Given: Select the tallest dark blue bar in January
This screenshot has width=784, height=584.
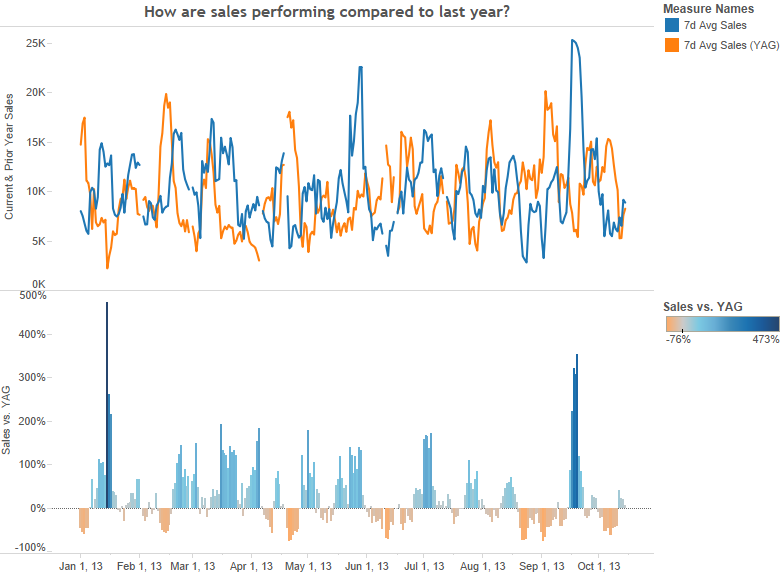Looking at the screenshot, I should (x=107, y=400).
